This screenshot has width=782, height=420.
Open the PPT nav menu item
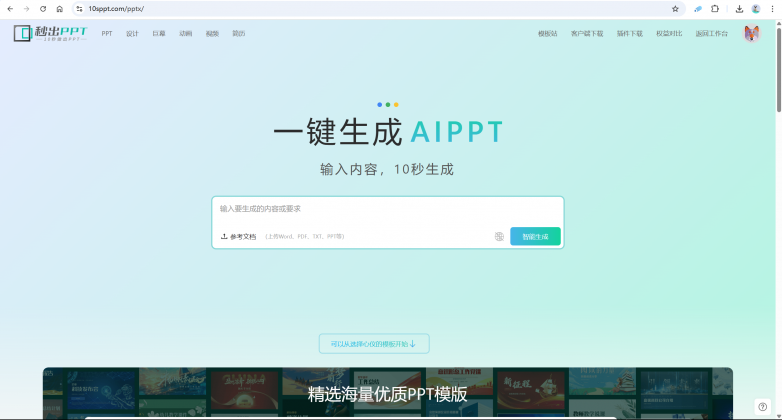107,33
